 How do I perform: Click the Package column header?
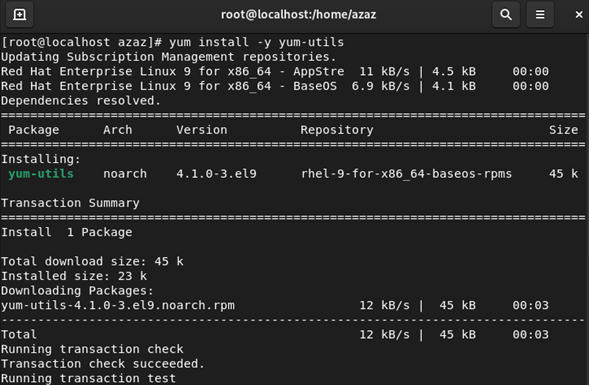pyautogui.click(x=33, y=130)
